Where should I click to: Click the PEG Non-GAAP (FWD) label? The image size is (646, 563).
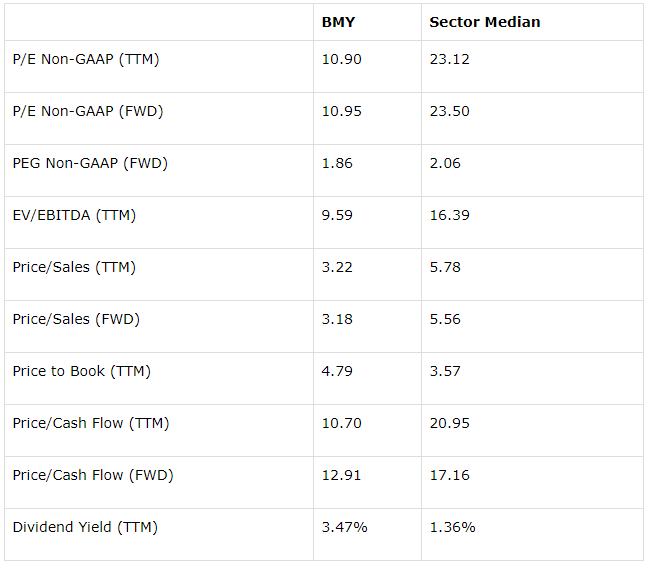pos(90,164)
